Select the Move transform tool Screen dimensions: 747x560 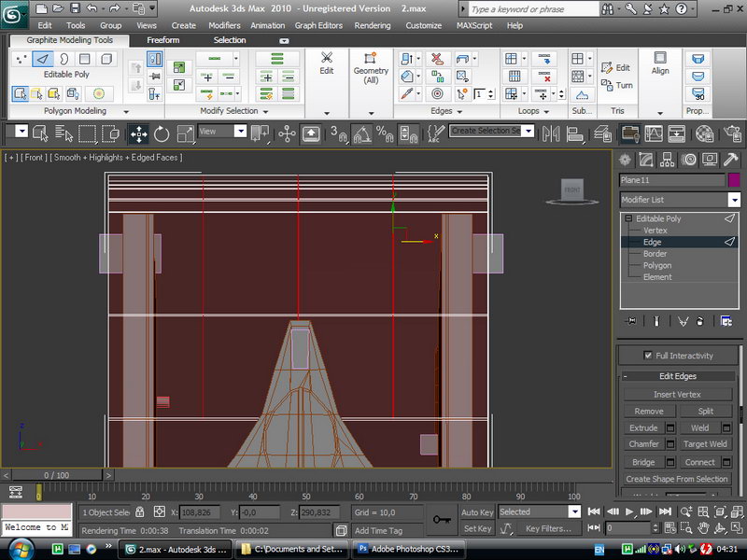(x=138, y=133)
